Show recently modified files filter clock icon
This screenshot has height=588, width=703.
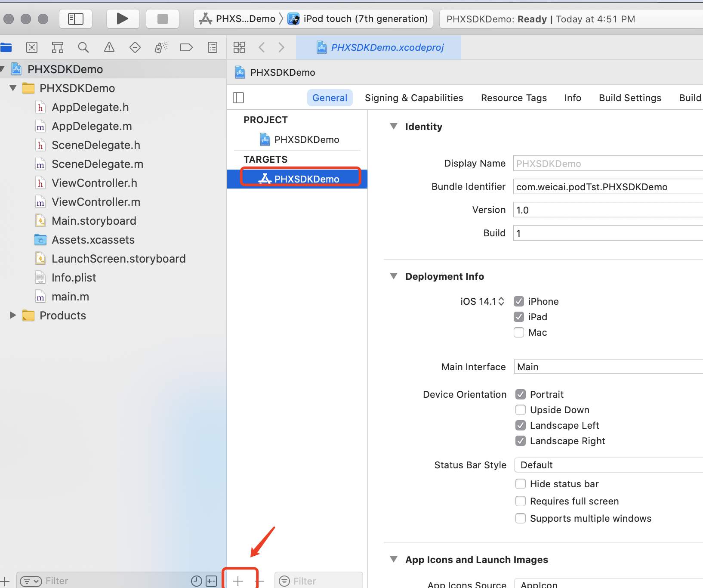click(197, 581)
